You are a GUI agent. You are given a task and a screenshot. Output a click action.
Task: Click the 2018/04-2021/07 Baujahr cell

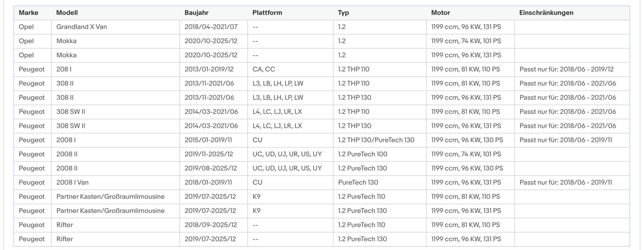[211, 27]
